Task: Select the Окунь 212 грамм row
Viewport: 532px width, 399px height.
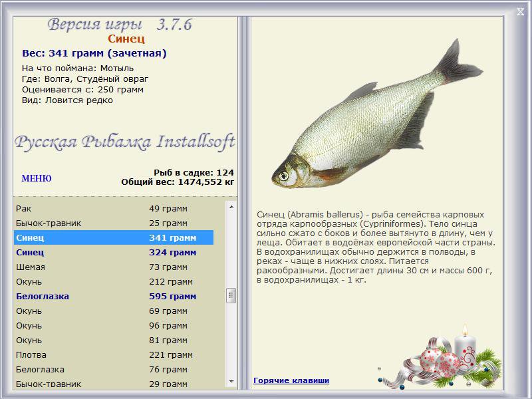Action: [114, 281]
